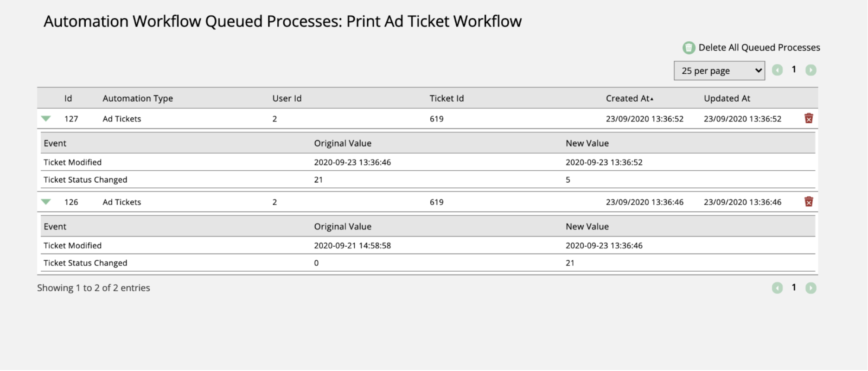Click the Ticket Id column header
The image size is (868, 371).
click(x=447, y=98)
